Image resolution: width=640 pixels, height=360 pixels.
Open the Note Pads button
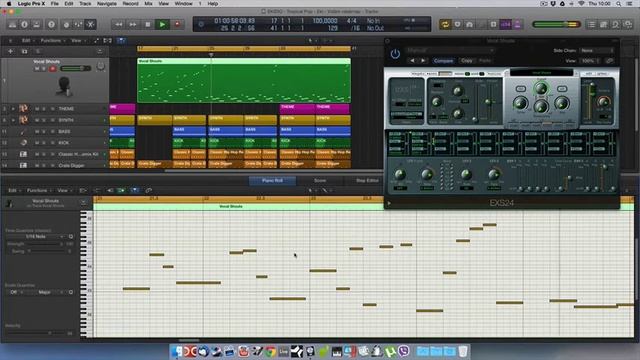[x=604, y=24]
